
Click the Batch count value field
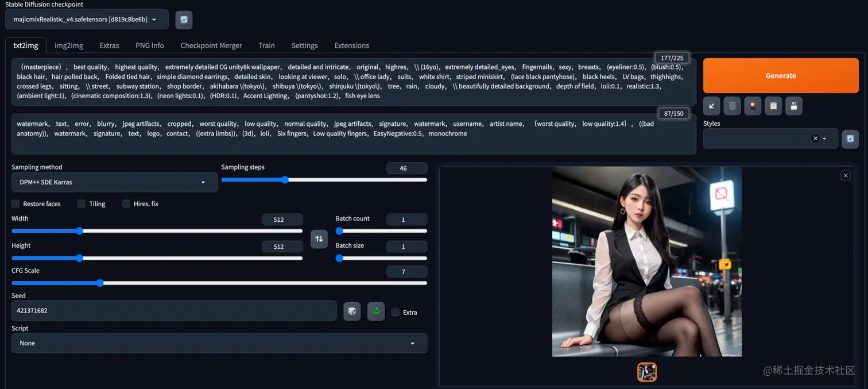pyautogui.click(x=406, y=219)
